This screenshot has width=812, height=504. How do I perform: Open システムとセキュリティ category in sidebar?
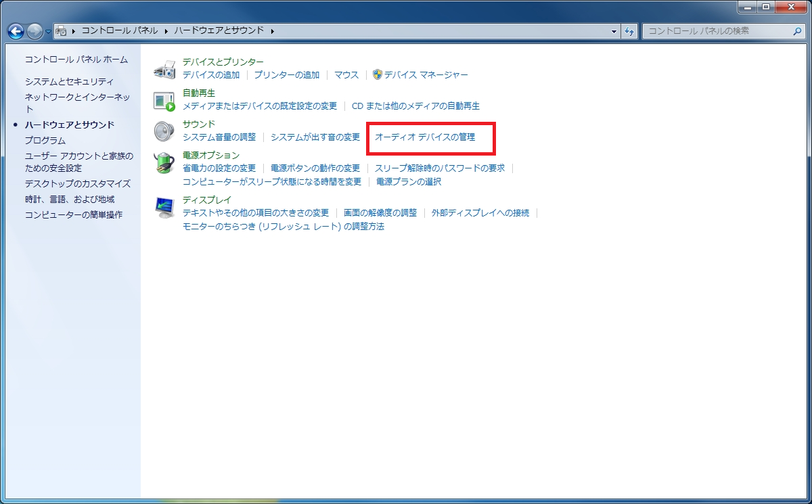[70, 81]
